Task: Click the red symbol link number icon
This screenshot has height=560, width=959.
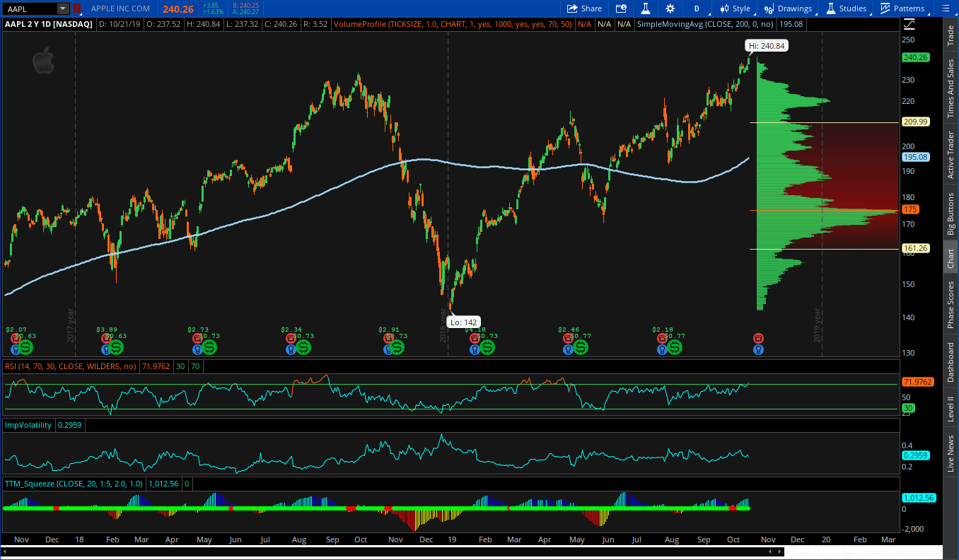Action: [76, 8]
